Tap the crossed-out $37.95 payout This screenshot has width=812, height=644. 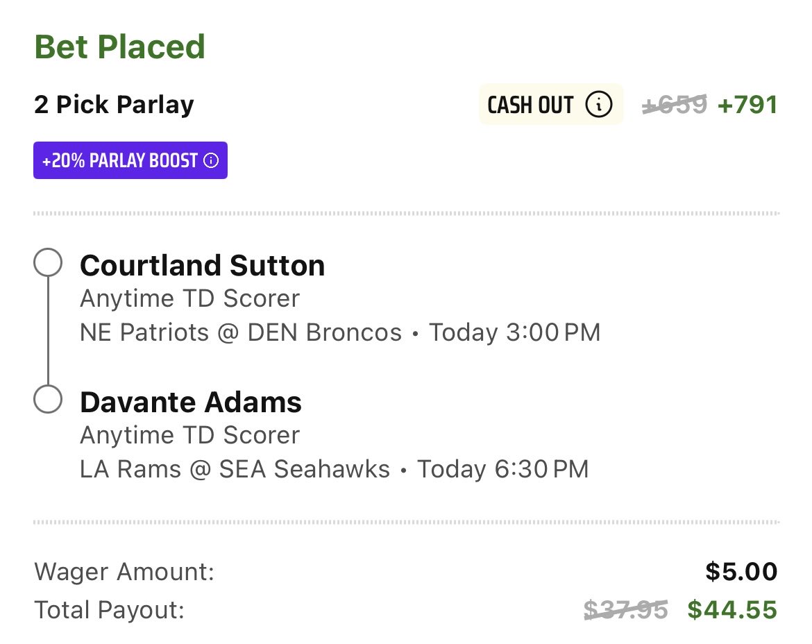point(626,609)
